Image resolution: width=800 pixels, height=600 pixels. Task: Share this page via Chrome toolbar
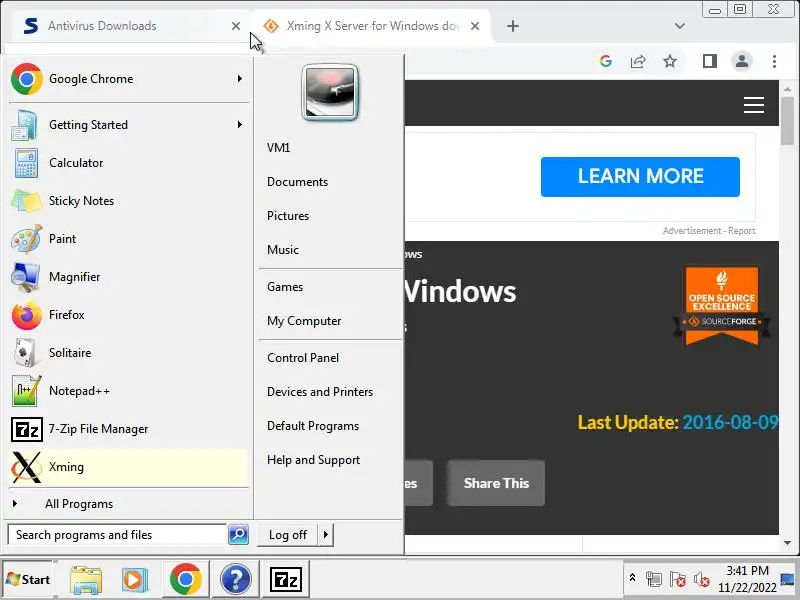click(x=638, y=61)
